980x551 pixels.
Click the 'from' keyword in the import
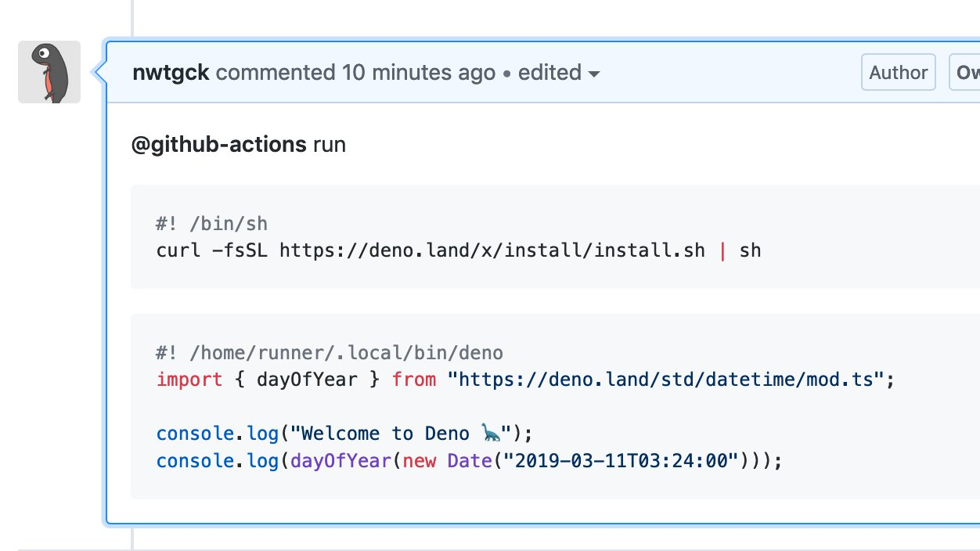[x=414, y=380]
